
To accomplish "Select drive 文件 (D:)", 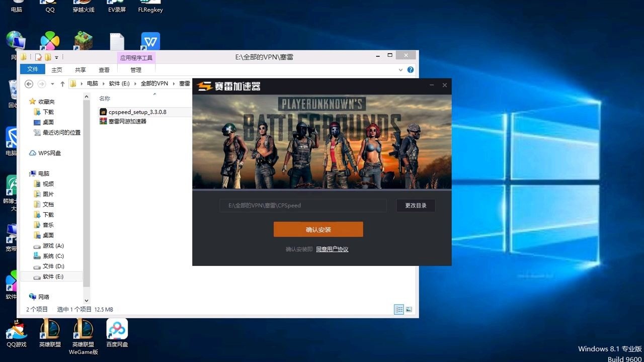I will [49, 266].
